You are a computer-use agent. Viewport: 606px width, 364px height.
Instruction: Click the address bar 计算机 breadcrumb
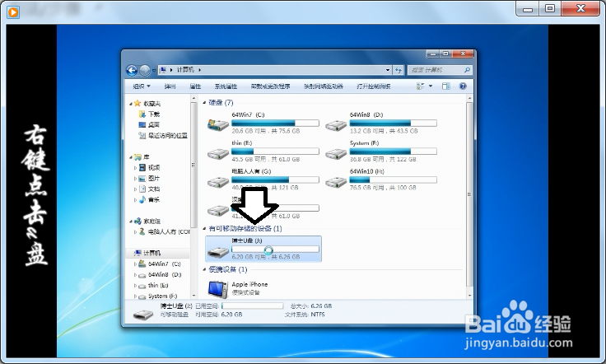point(185,70)
